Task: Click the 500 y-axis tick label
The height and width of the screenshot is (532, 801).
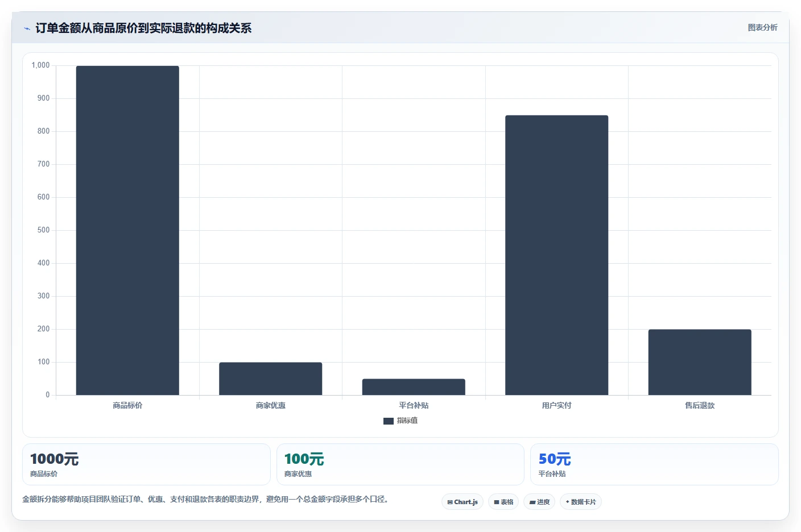Action: (43, 230)
